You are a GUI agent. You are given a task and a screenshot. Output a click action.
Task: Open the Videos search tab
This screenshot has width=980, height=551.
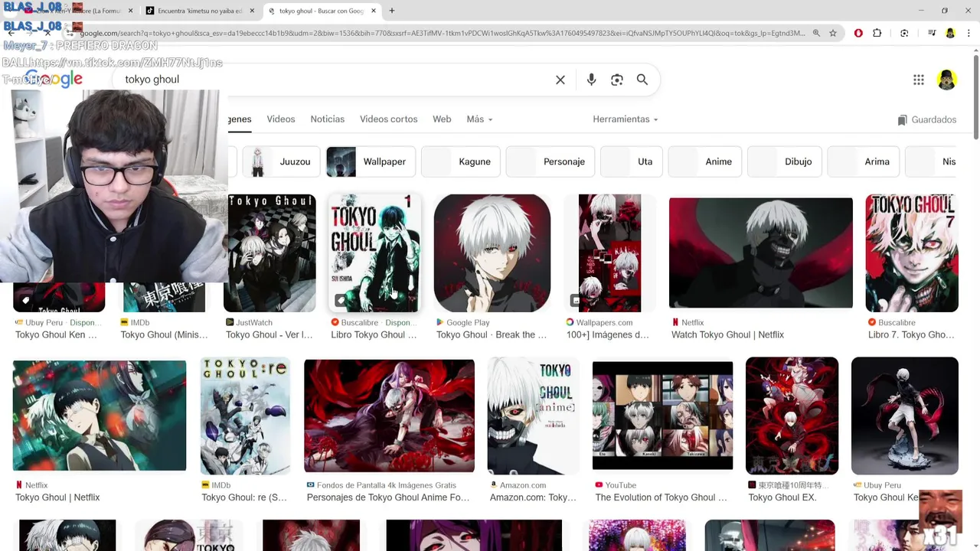point(281,119)
